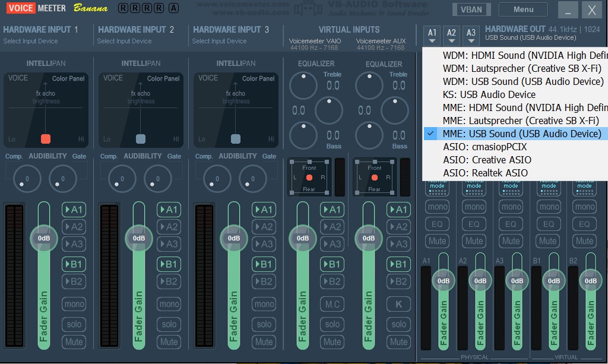
Task: Click the Intellipan handle in Hardware Input 3
Action: 235,139
